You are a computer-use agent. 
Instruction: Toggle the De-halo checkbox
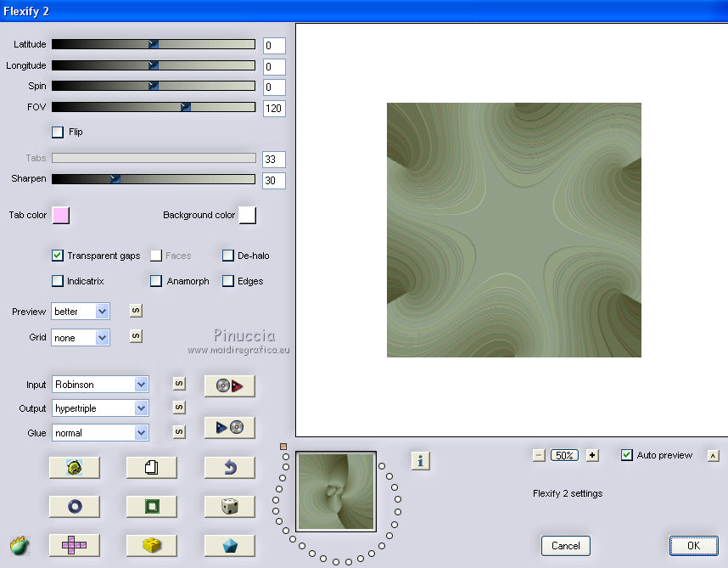click(x=228, y=256)
